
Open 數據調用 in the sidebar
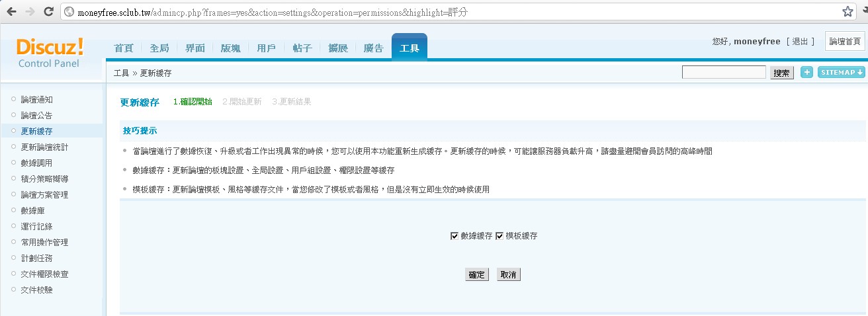coord(37,163)
